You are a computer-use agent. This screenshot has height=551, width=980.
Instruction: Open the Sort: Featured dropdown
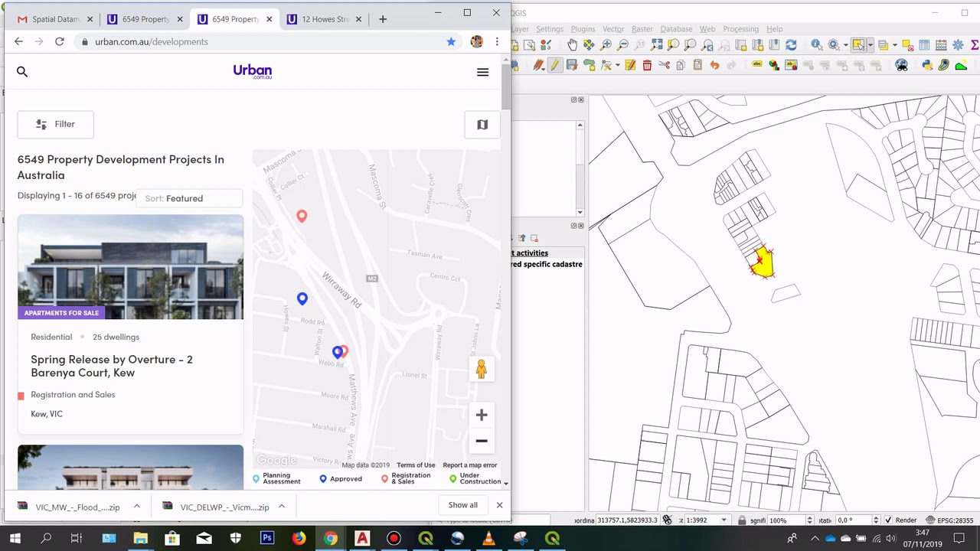189,198
